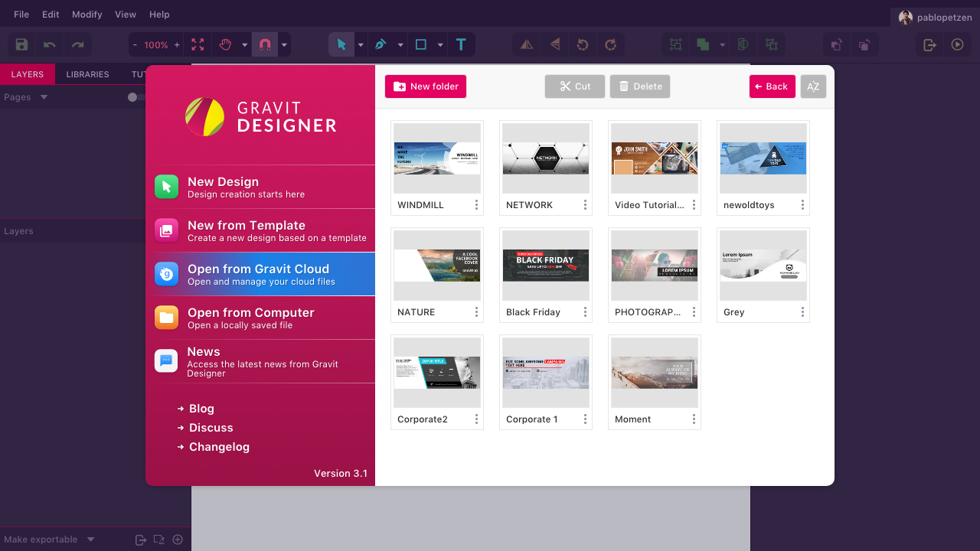The width and height of the screenshot is (980, 551).
Task: Click the Boolean union shapes icon
Action: [703, 45]
